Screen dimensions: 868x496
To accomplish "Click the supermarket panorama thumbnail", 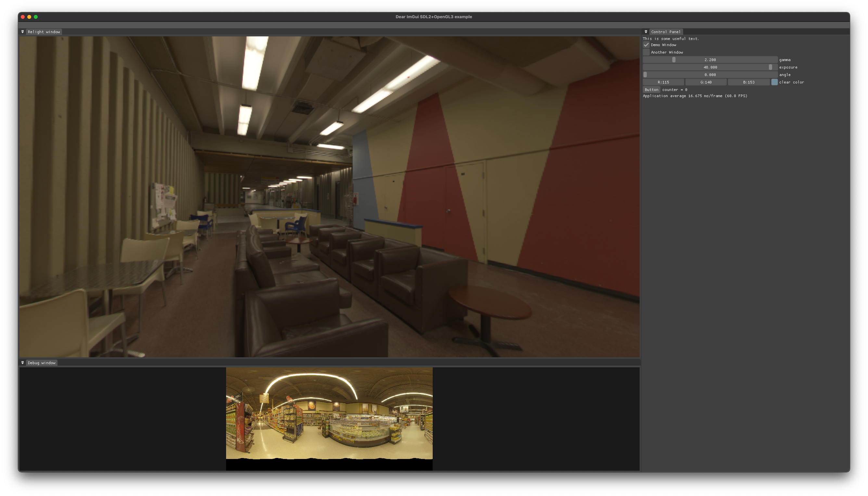I will [329, 413].
